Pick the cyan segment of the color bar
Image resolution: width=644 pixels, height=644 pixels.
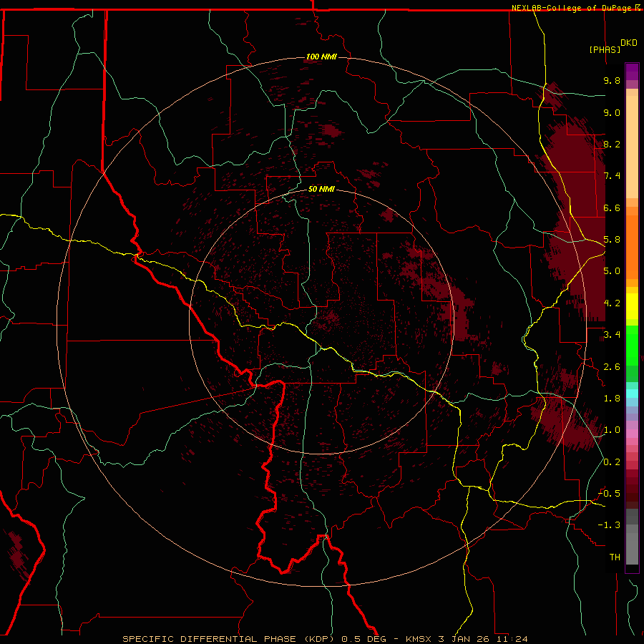[632, 394]
